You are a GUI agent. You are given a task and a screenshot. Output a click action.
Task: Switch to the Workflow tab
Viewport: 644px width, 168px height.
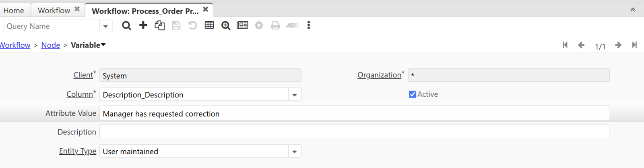tap(54, 10)
